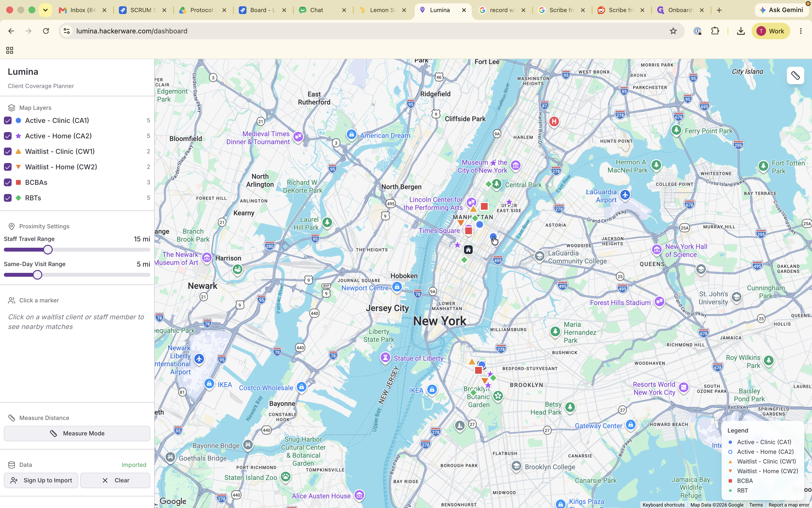The width and height of the screenshot is (812, 508).
Task: Open the apps grid icon below toolbar
Action: click(10, 50)
